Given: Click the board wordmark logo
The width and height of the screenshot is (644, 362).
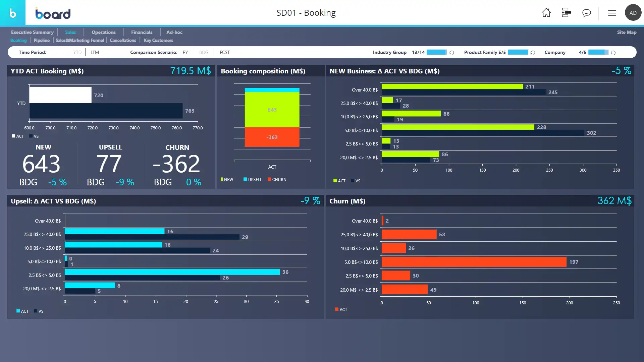Looking at the screenshot, I should pyautogui.click(x=53, y=13).
